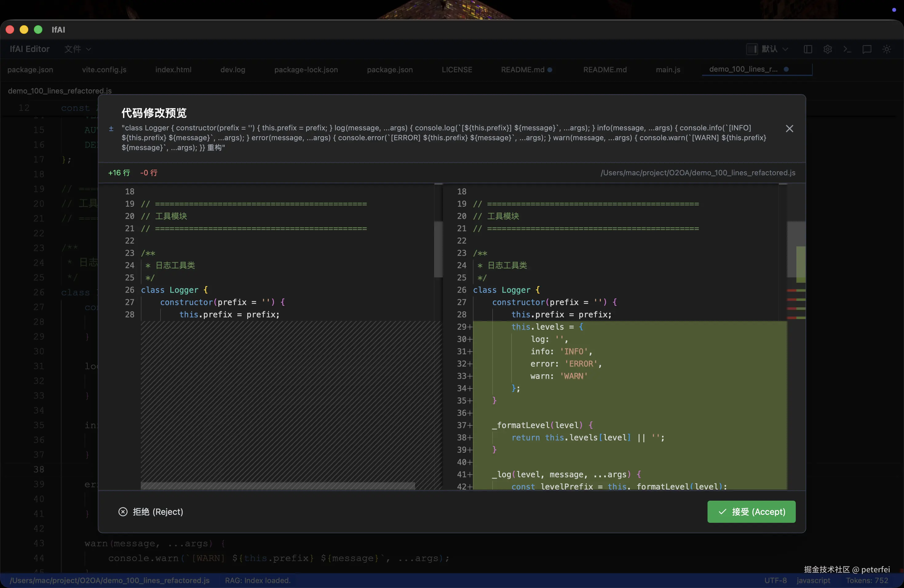Click the layout preview box beside 默认
904x588 pixels.
click(x=752, y=50)
